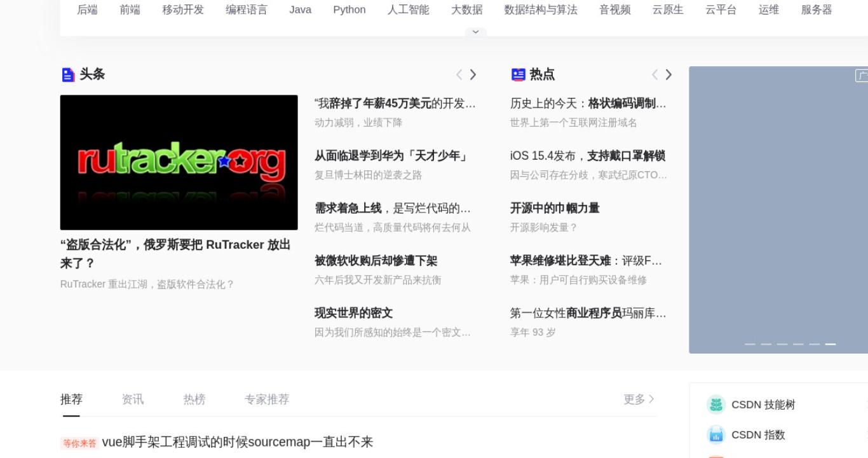Click the 苹果：用户可自行购买设备维修 subtitle
Screen dimensions: 868x458
pyautogui.click(x=579, y=280)
